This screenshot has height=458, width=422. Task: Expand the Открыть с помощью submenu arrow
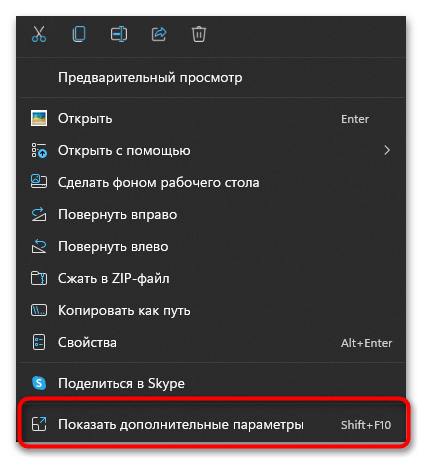[x=387, y=150]
